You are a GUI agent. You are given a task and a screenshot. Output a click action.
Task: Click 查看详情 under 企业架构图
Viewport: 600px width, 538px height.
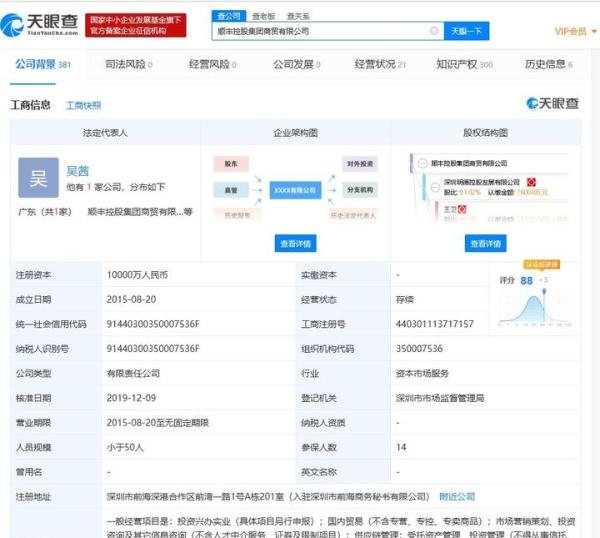pyautogui.click(x=295, y=243)
